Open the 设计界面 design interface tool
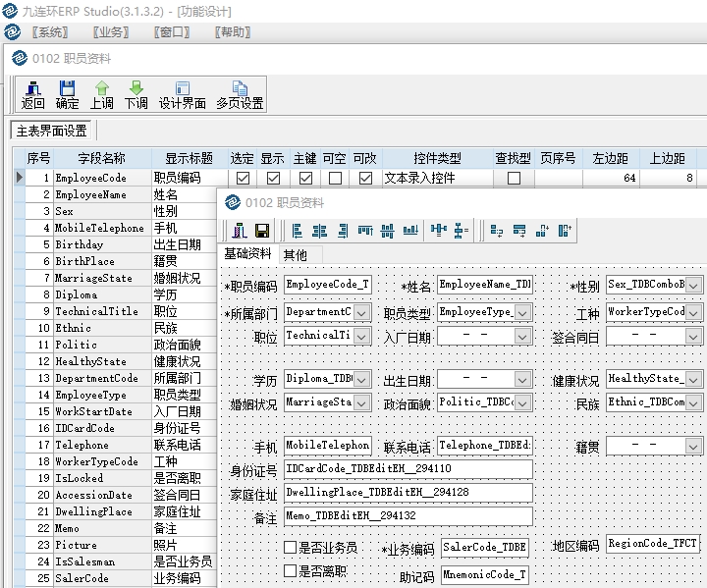The image size is (707, 588). point(183,94)
